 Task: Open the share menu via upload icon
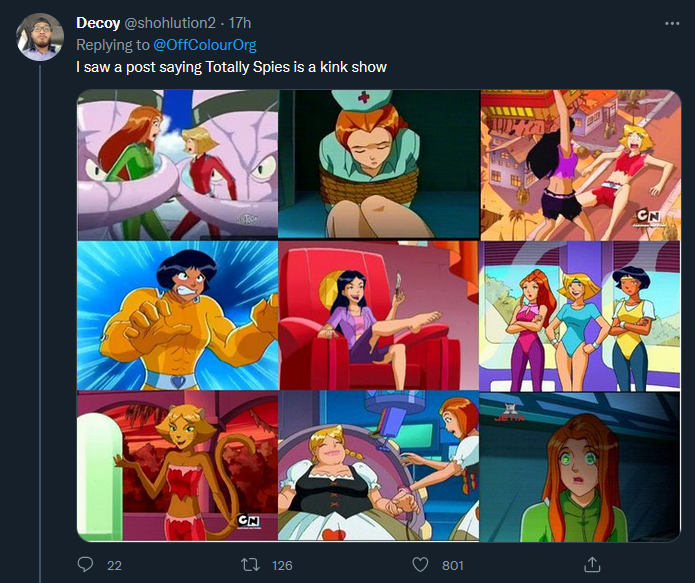coord(592,564)
